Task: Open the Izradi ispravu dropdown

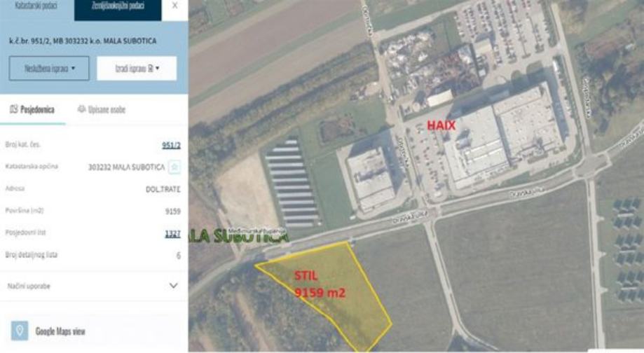Action: coord(137,68)
